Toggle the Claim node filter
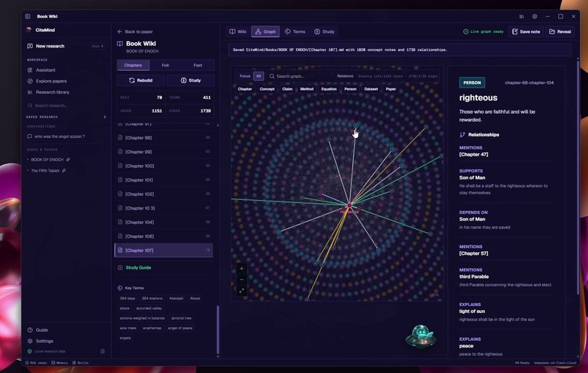 (287, 89)
